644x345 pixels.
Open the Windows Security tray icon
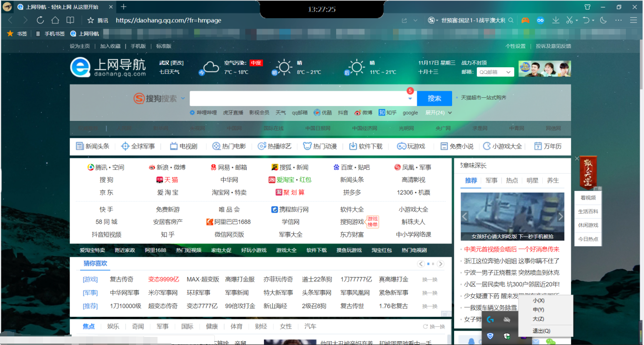(507, 336)
